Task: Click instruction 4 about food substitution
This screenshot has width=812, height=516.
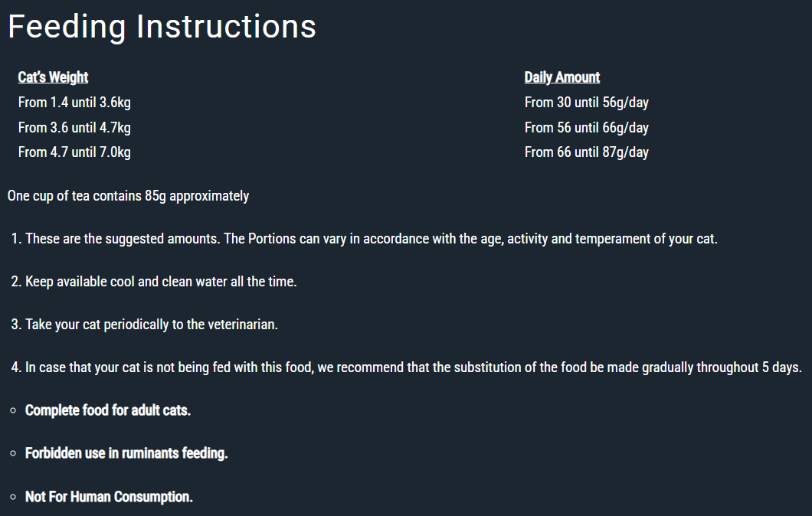Action: click(407, 367)
